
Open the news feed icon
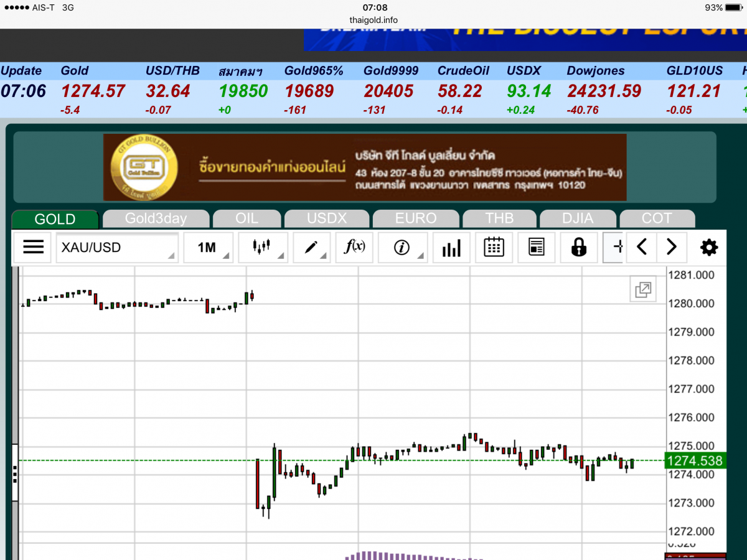click(x=536, y=248)
